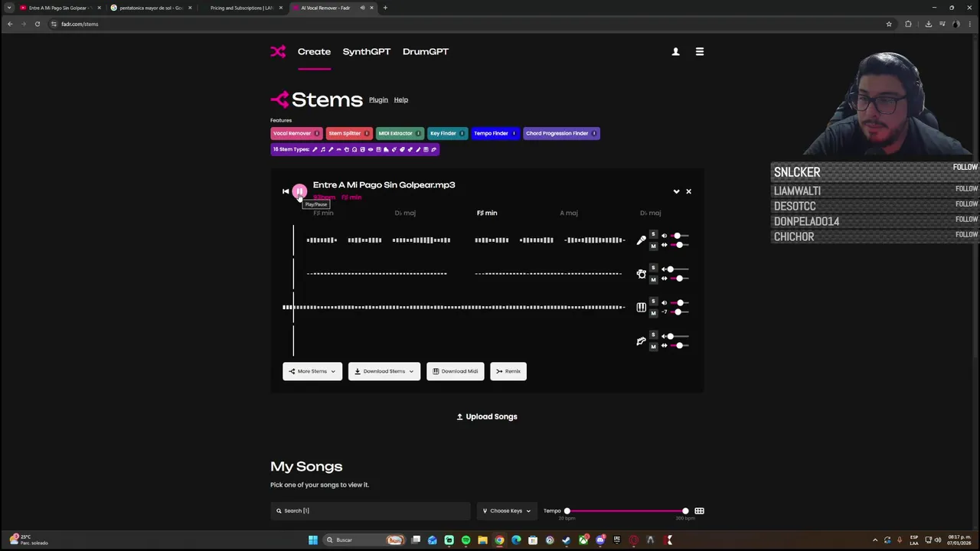Click the piano keys stem icon
This screenshot has height=551, width=980.
coord(642,308)
